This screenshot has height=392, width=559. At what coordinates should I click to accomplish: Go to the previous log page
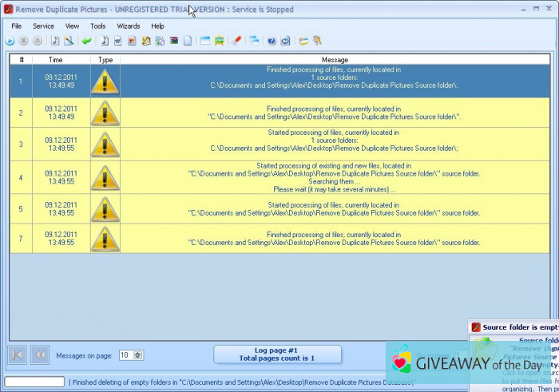pos(40,354)
